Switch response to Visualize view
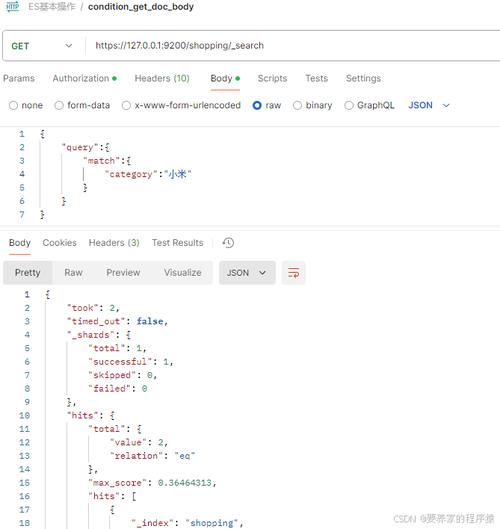The image size is (500, 529). [183, 273]
